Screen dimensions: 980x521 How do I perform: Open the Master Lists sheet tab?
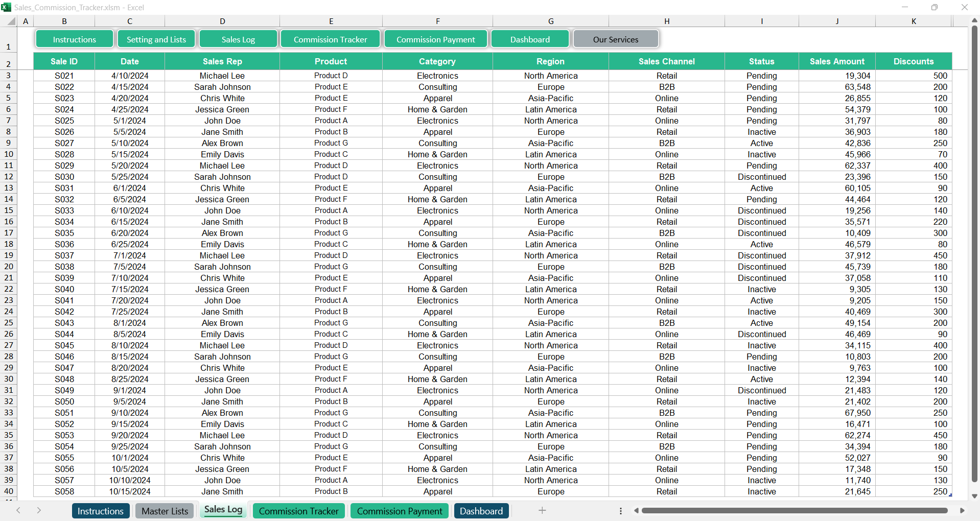tap(165, 511)
